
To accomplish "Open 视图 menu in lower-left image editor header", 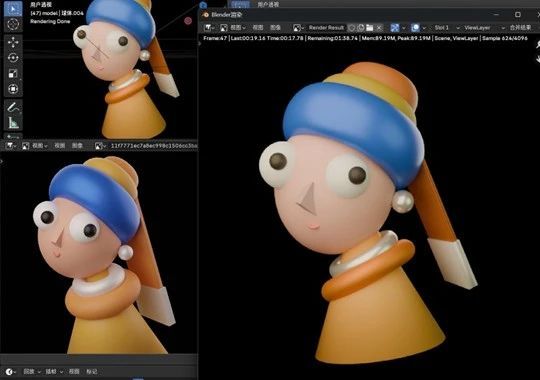I will click(60, 146).
